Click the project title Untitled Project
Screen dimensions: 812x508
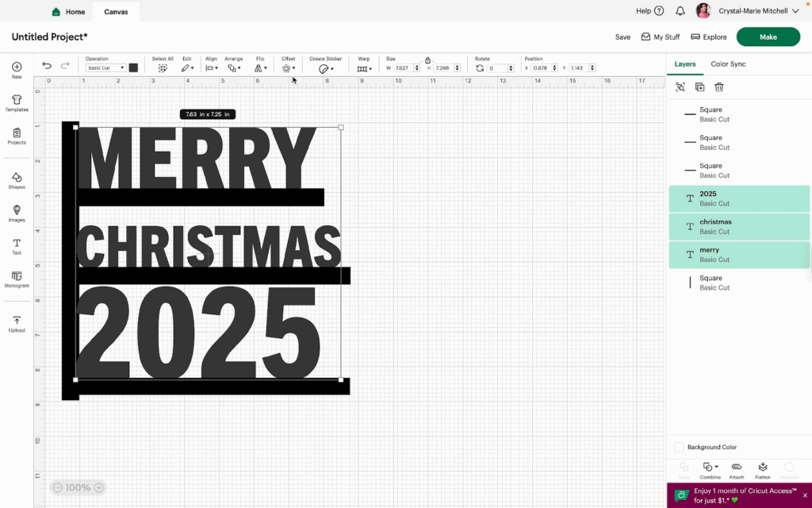tap(50, 37)
